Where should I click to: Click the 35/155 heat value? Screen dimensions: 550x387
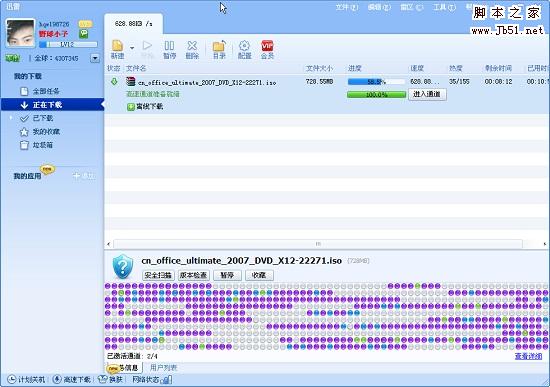point(459,82)
